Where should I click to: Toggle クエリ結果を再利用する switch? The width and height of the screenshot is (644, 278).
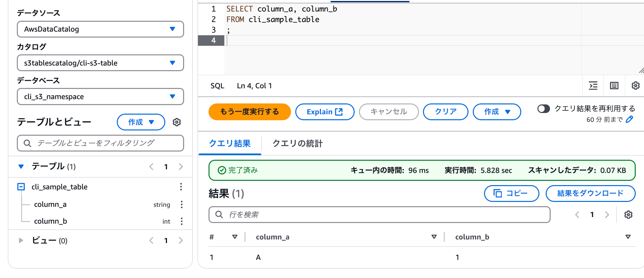pos(544,109)
